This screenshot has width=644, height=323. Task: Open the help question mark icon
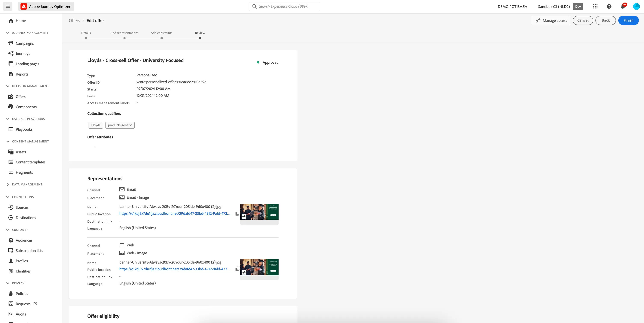click(x=609, y=6)
